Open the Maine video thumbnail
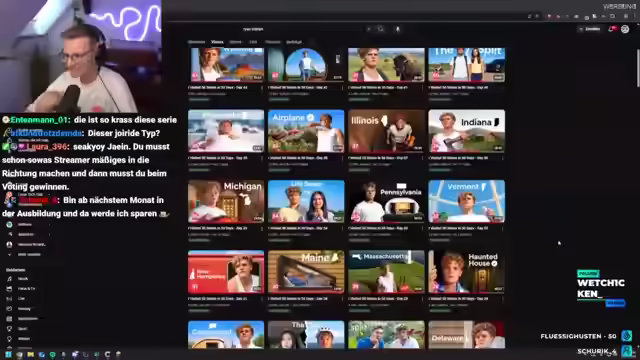 tap(306, 272)
